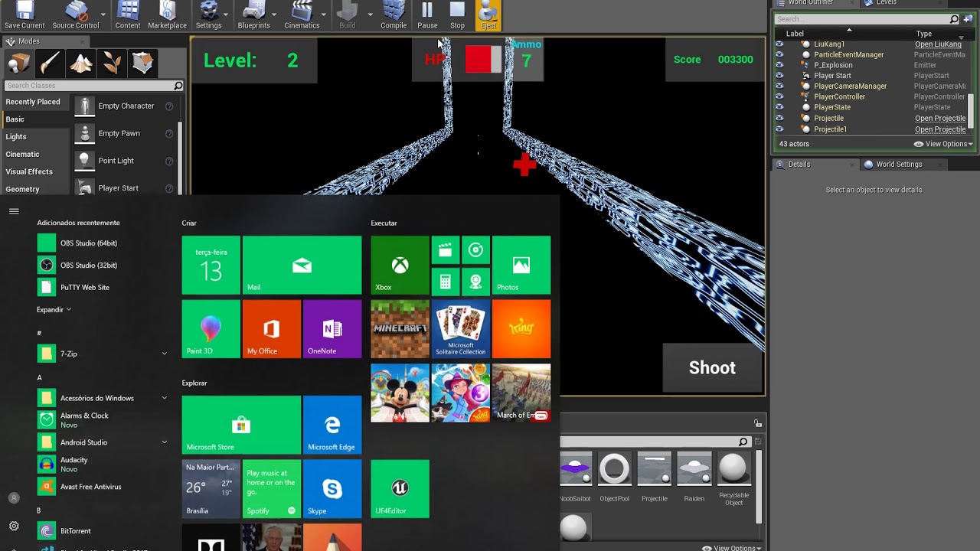Select the Foliage mode icon

click(112, 64)
